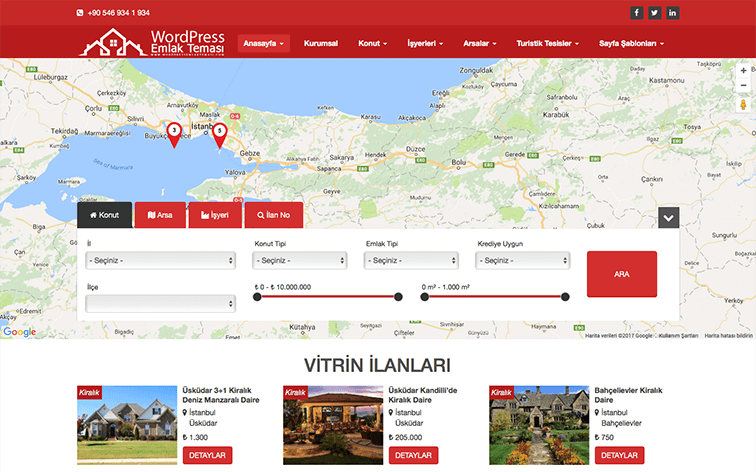Screen dimensions: 756x472
Task: Open Üsküdar Kandilli'de Kiralık Daire title
Action: click(423, 395)
